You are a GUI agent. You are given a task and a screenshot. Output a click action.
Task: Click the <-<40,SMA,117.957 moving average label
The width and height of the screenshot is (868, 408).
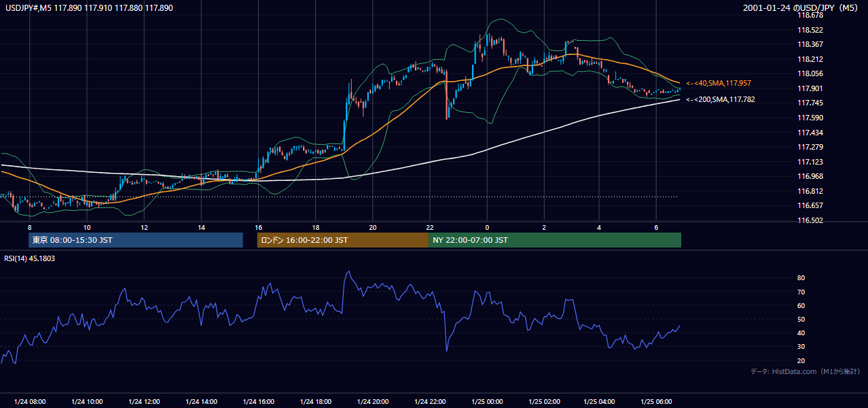(718, 83)
